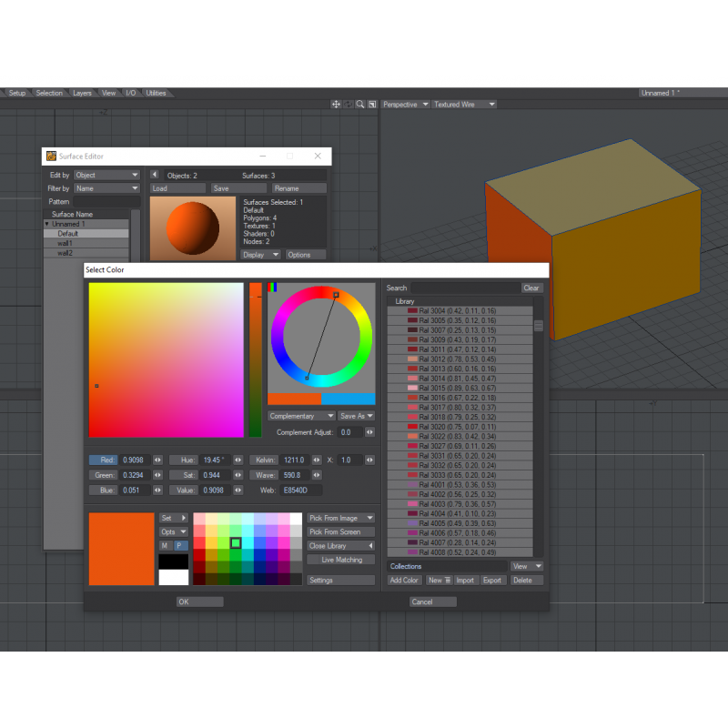Open the Layers menu
Image resolution: width=728 pixels, height=728 pixels.
84,92
